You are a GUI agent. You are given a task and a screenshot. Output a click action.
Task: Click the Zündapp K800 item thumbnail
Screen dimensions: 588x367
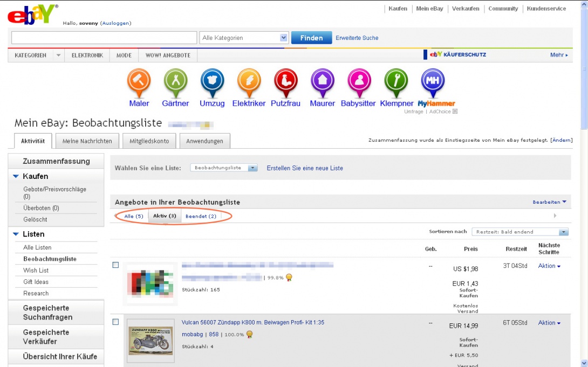(x=151, y=341)
